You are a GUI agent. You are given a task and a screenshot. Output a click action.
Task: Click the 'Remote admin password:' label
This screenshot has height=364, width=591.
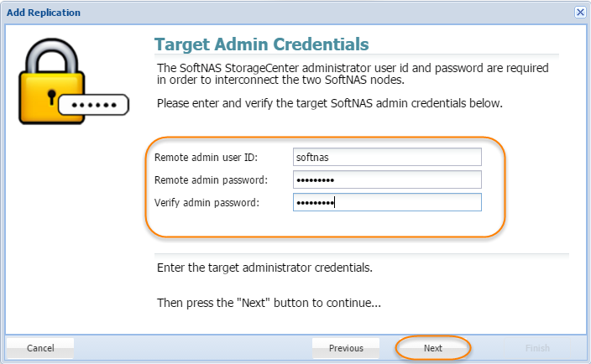coord(211,180)
